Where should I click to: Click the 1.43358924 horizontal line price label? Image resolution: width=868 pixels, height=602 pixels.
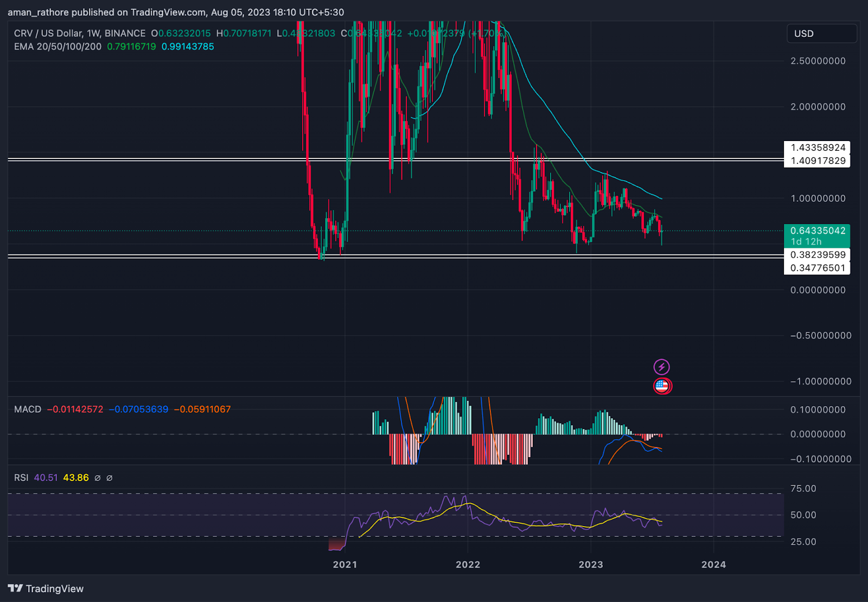point(817,148)
